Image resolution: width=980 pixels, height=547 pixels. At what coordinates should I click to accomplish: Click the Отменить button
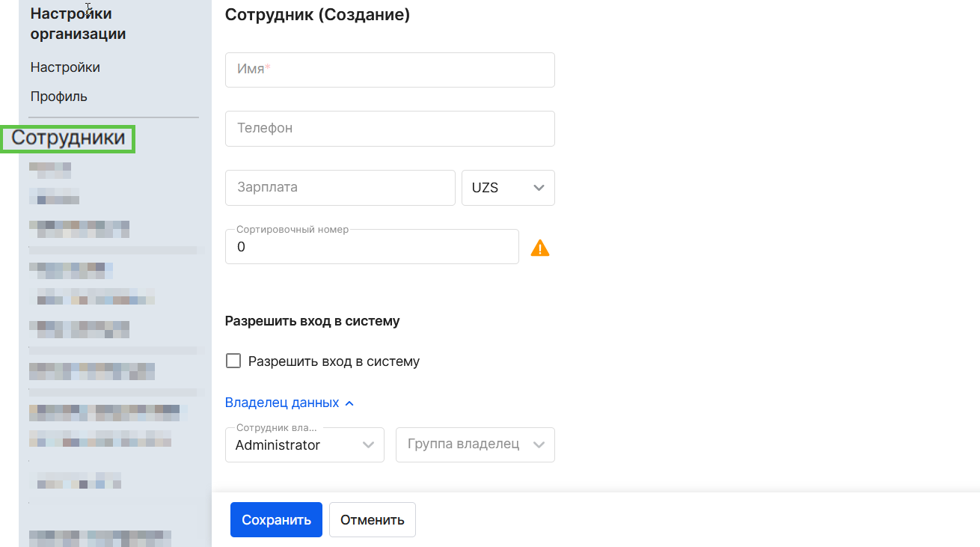373,520
